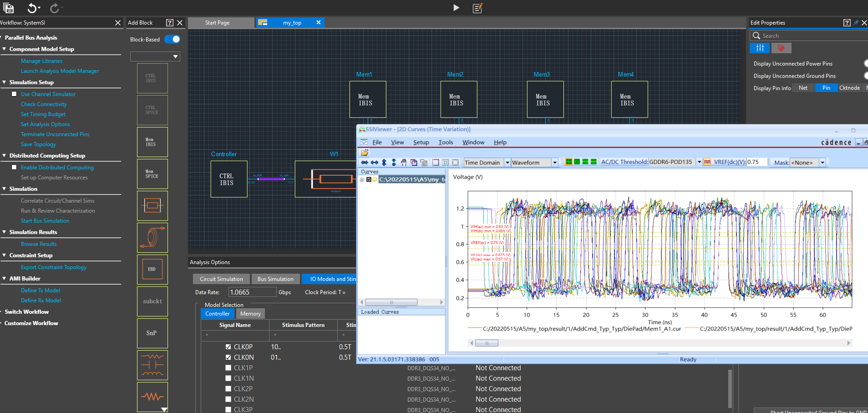Image resolution: width=868 pixels, height=413 pixels.
Task: Click the Run simulation play button
Action: click(x=456, y=8)
